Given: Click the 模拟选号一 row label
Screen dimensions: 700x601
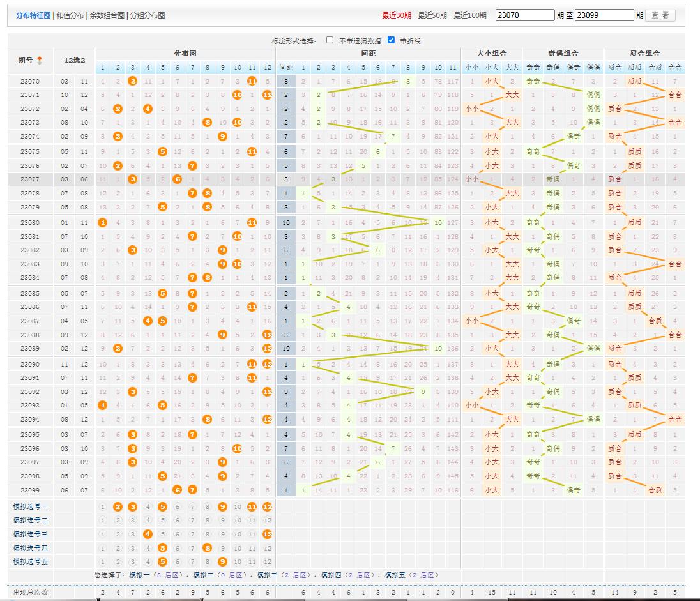Looking at the screenshot, I should click(30, 506).
